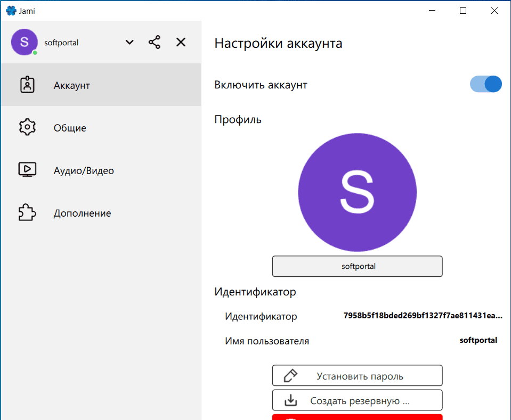The image size is (511, 420).
Task: Minimize the Jami window
Action: (432, 11)
